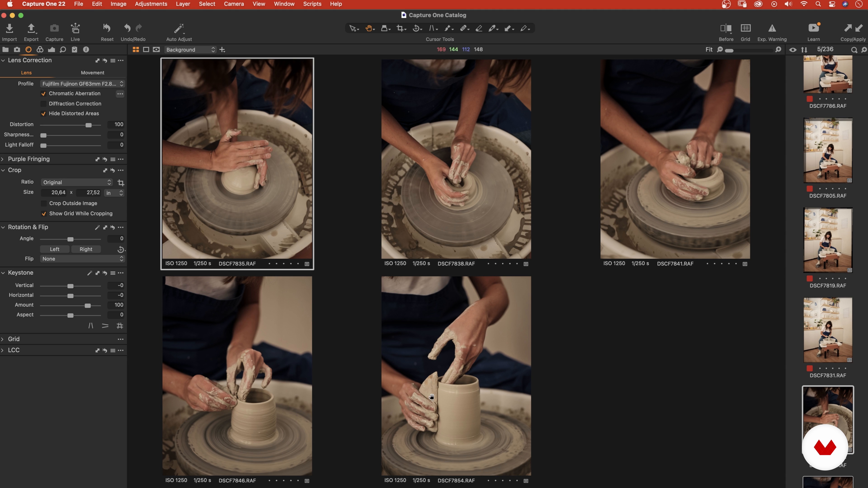The height and width of the screenshot is (488, 868).
Task: Click the Undo arrow icon
Action: tap(127, 28)
